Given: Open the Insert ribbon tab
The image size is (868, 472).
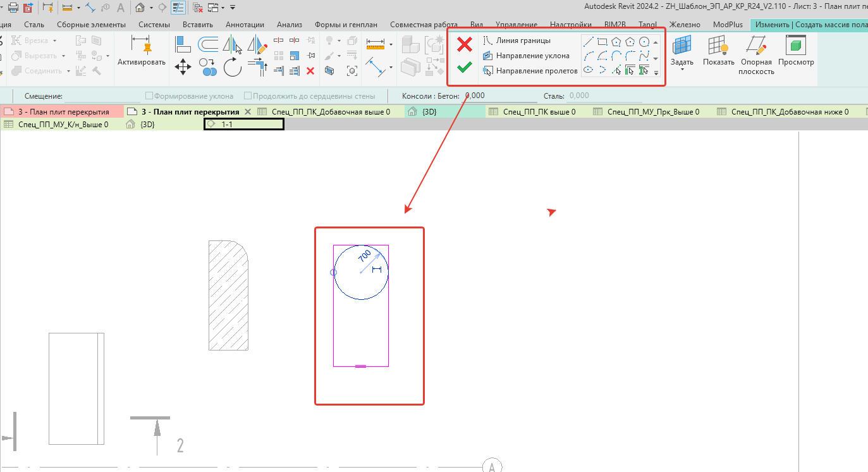Looking at the screenshot, I should (x=197, y=25).
